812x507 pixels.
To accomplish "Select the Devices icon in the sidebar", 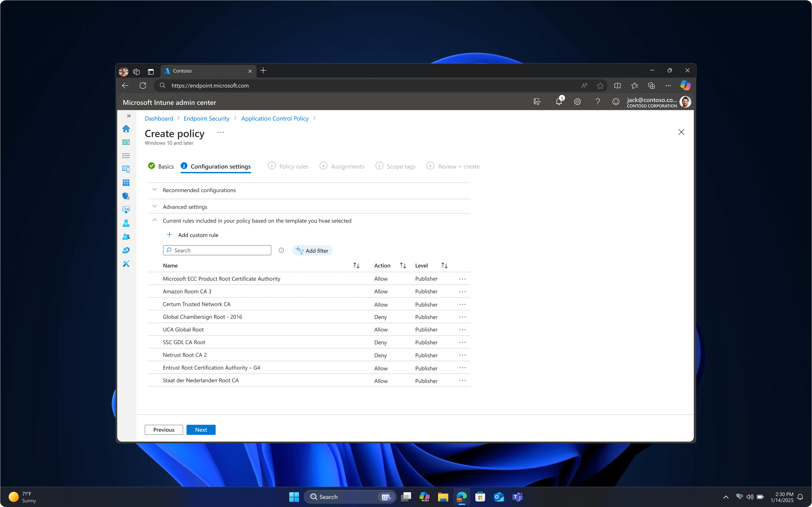I will pyautogui.click(x=126, y=169).
